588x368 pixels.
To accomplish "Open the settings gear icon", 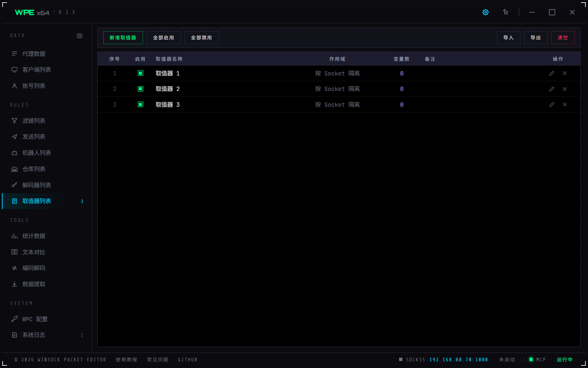I will (x=485, y=12).
